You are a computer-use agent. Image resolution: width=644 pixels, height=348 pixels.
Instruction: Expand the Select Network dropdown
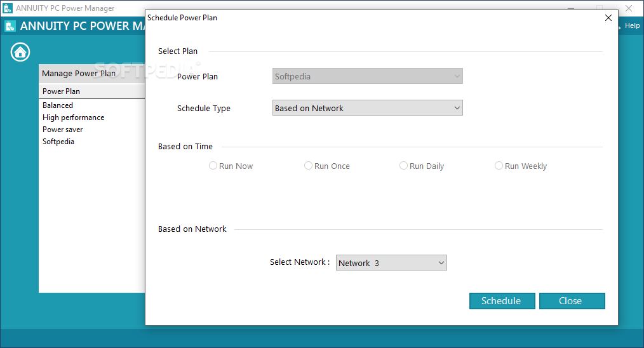pos(391,262)
